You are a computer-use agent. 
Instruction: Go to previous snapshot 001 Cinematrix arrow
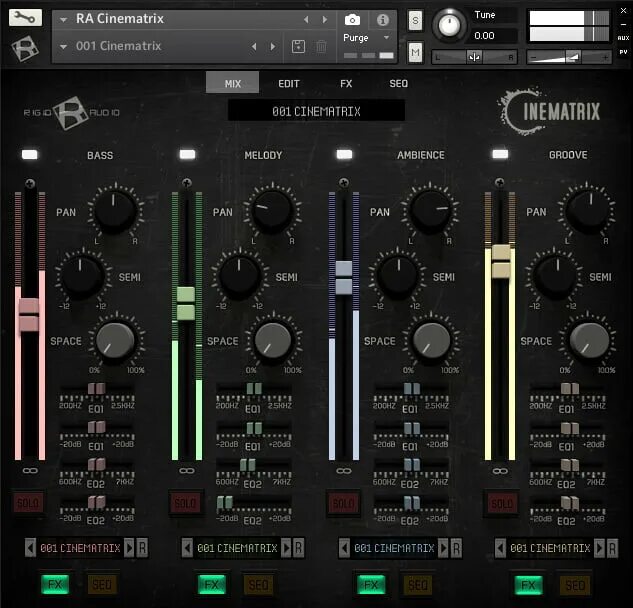point(254,46)
